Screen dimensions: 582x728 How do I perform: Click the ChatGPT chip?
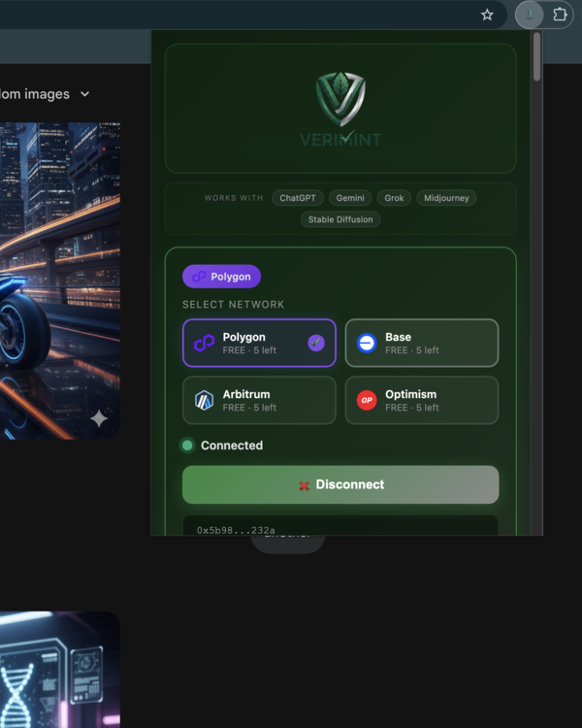click(x=298, y=198)
